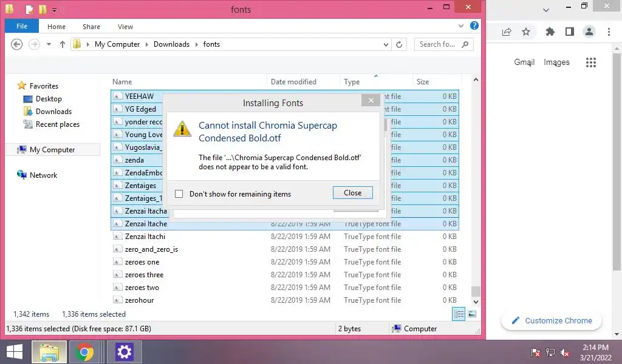Switch to Large icons view icon
Viewport: 622px width, 364px height.
[x=472, y=314]
